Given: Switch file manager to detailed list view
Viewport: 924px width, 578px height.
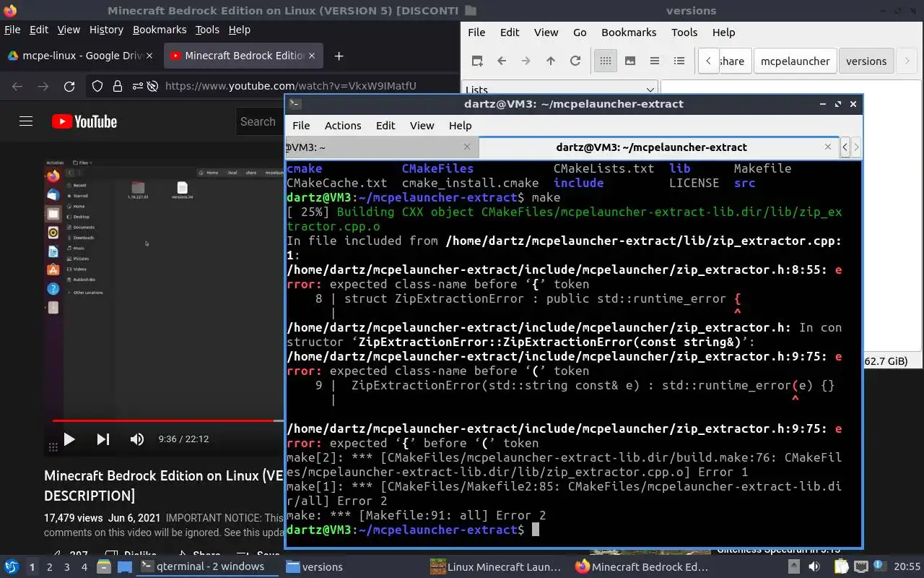Looking at the screenshot, I should pyautogui.click(x=679, y=61).
